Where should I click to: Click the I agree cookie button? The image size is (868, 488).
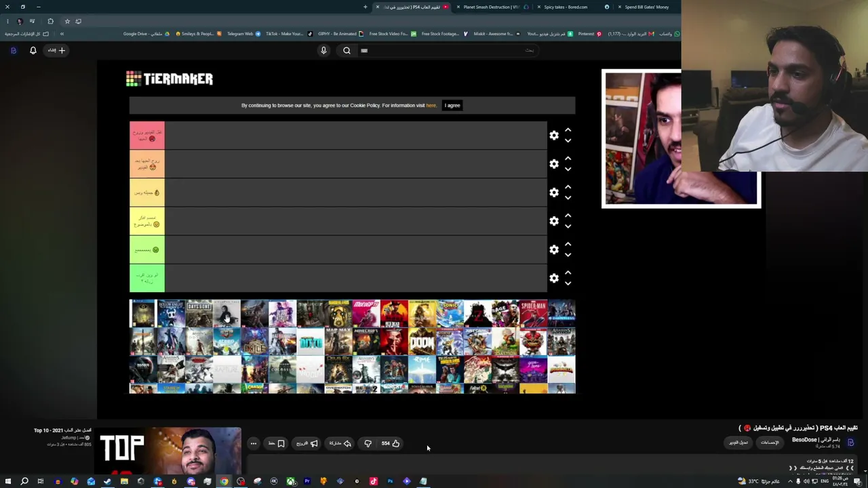[x=452, y=105]
